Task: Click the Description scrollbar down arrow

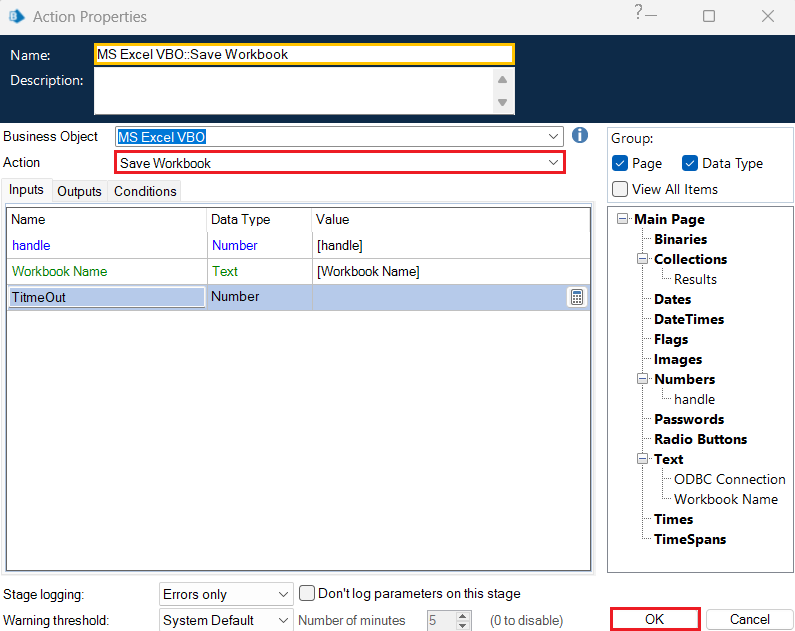Action: [x=503, y=102]
